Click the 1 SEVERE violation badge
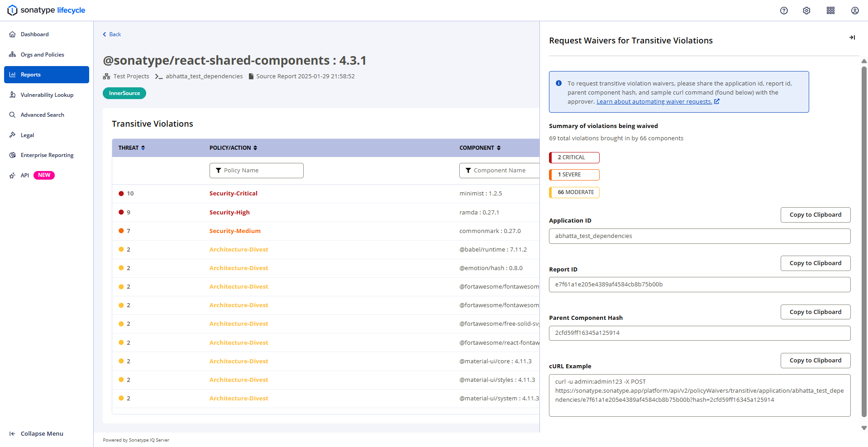 (574, 175)
